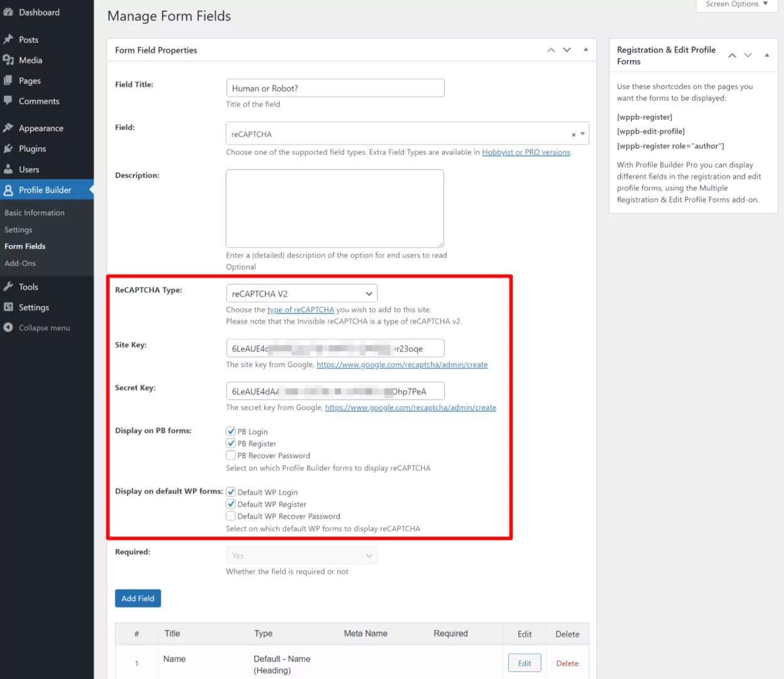Click the Field Title input box
The height and width of the screenshot is (679, 784).
pyautogui.click(x=335, y=88)
